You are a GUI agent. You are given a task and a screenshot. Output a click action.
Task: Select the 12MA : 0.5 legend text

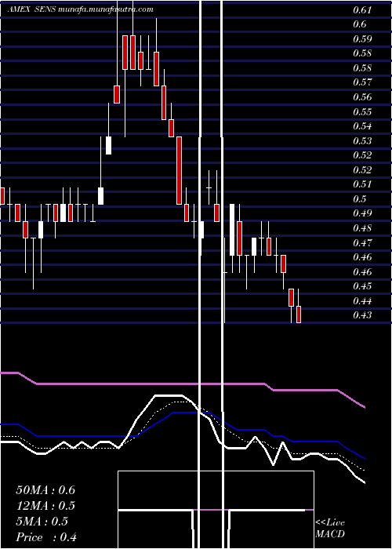click(x=45, y=506)
